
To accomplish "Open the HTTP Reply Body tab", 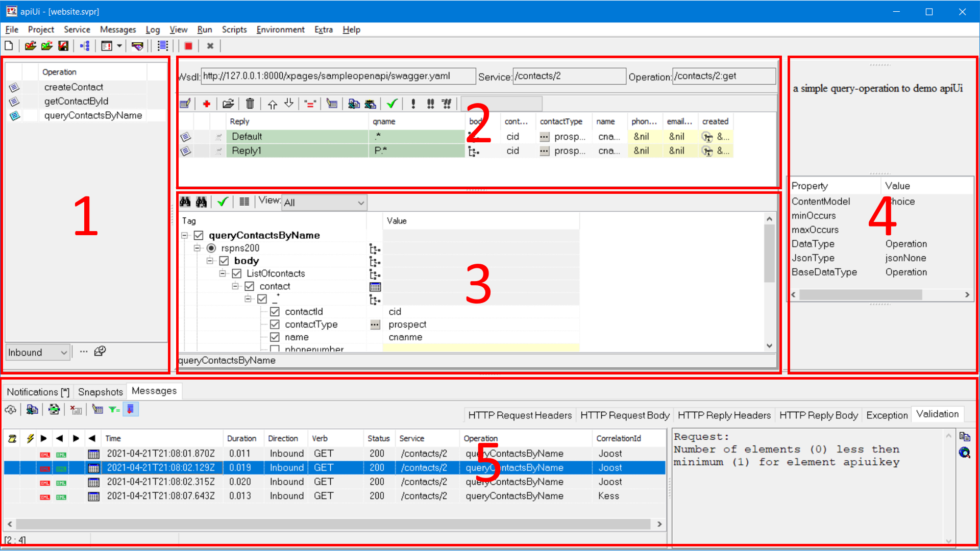I will [x=818, y=415].
